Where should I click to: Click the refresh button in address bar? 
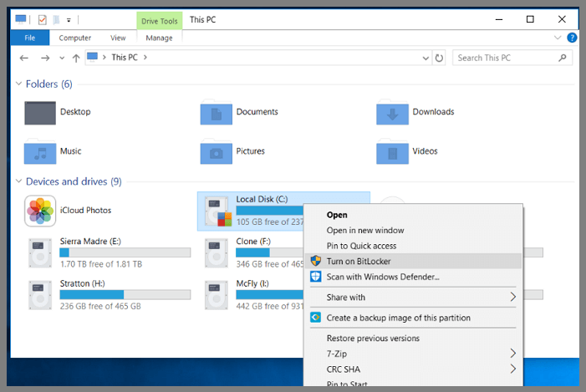pyautogui.click(x=440, y=58)
